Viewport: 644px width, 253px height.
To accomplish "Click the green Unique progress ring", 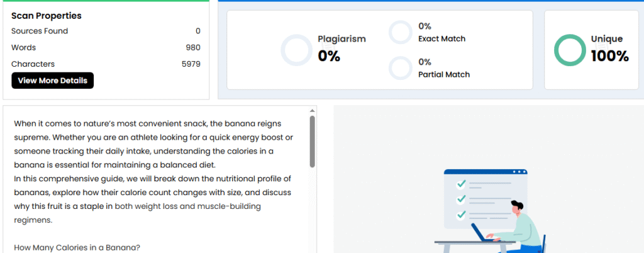I will [x=570, y=50].
